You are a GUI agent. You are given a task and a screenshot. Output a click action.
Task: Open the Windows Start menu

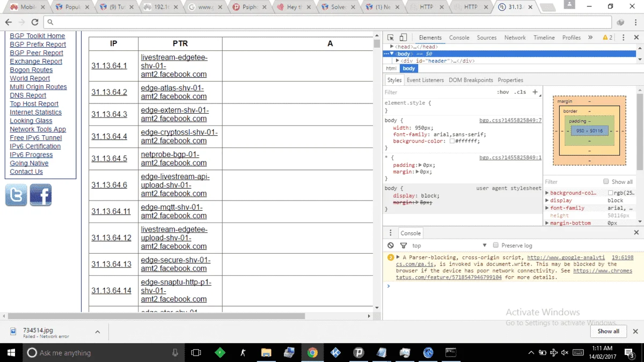click(11, 352)
